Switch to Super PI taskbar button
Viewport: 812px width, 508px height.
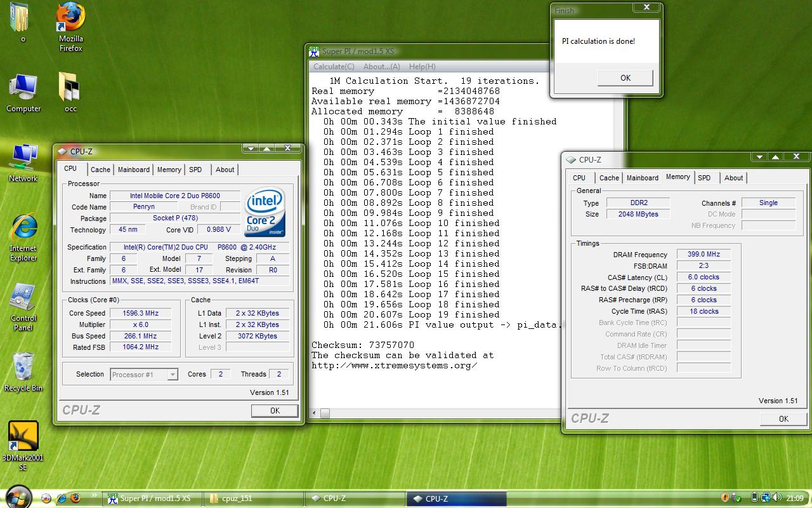(152, 498)
